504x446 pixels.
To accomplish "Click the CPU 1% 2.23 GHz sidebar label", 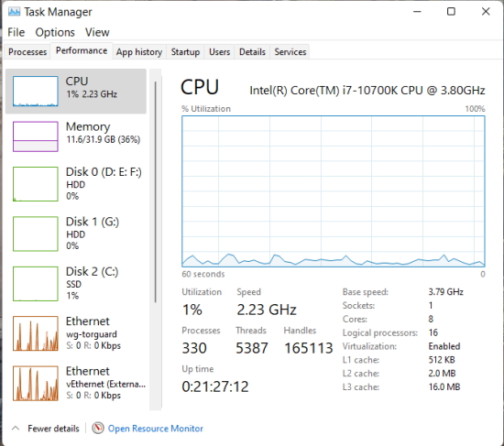I will click(92, 87).
